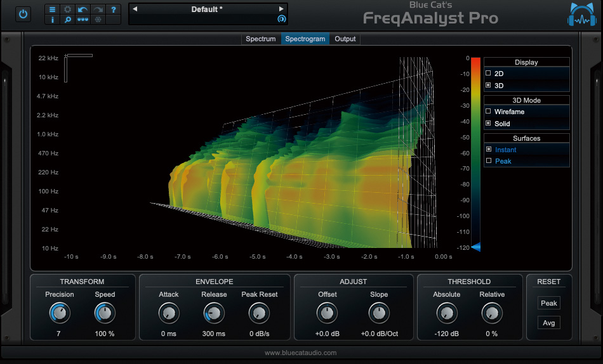Click the Relative threshold knob

[492, 313]
